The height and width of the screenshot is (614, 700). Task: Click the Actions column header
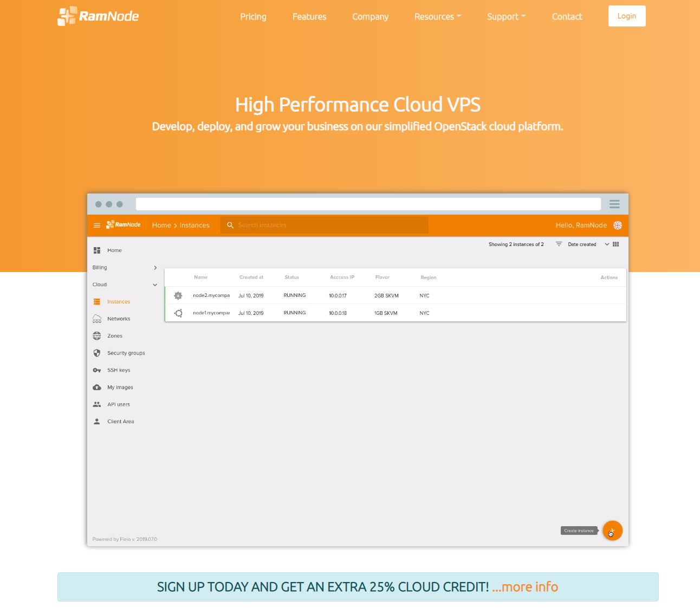click(609, 277)
